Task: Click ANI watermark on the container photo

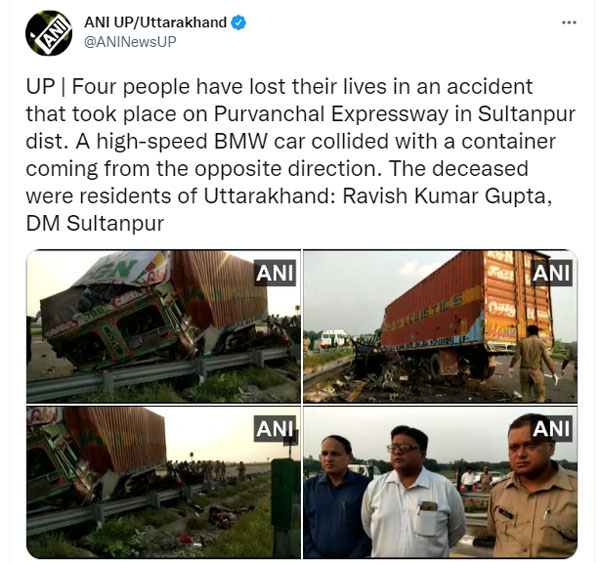Action: coord(552,273)
